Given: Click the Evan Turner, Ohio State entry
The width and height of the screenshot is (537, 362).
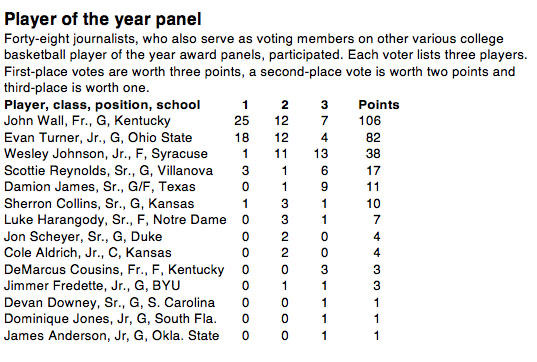Looking at the screenshot, I should pos(192,137).
